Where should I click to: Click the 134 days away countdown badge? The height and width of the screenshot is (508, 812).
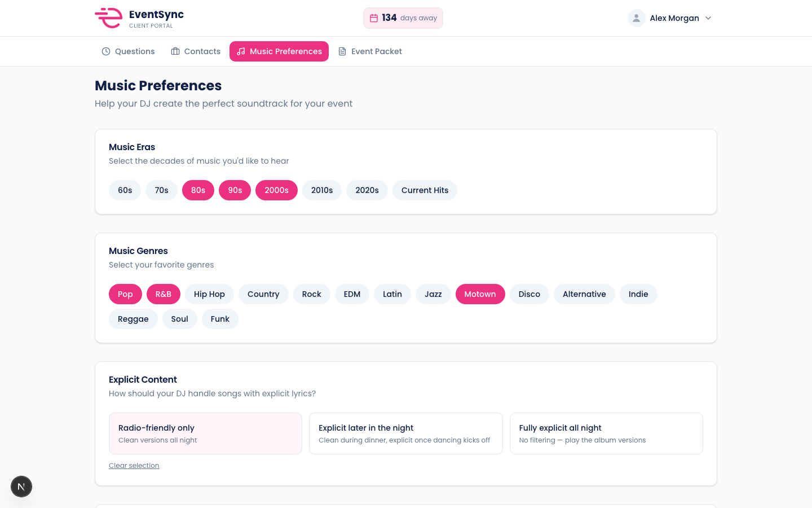click(403, 18)
